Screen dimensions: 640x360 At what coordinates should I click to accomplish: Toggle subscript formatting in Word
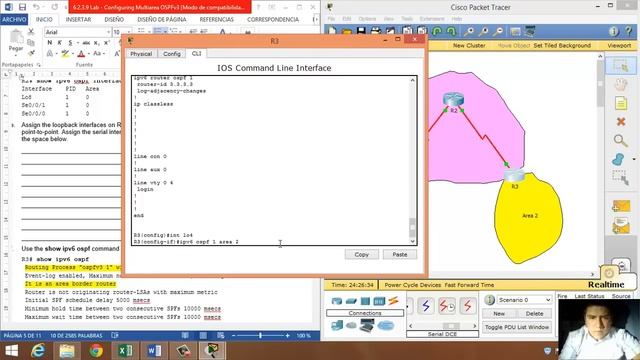(96, 42)
